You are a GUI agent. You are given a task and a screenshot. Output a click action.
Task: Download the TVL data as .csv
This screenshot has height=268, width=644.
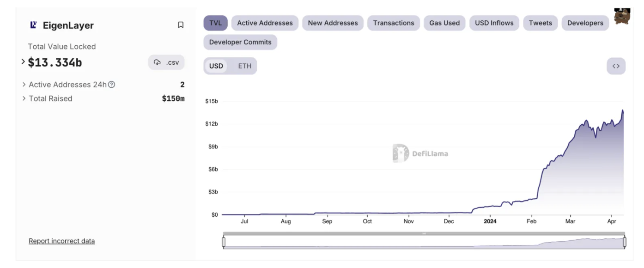click(166, 62)
